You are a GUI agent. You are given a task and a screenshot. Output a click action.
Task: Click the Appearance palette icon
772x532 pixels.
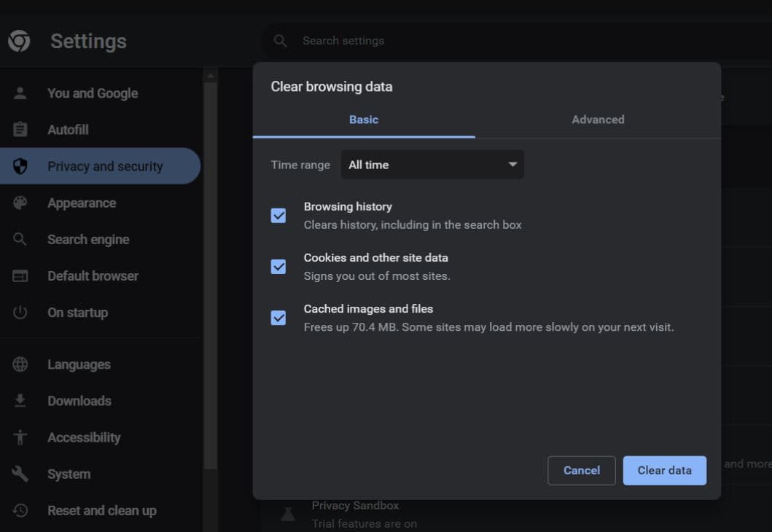pyautogui.click(x=20, y=203)
